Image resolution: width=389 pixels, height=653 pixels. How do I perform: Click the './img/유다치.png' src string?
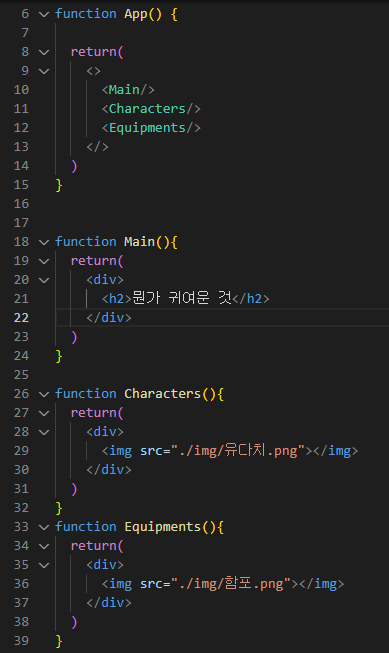coord(238,451)
